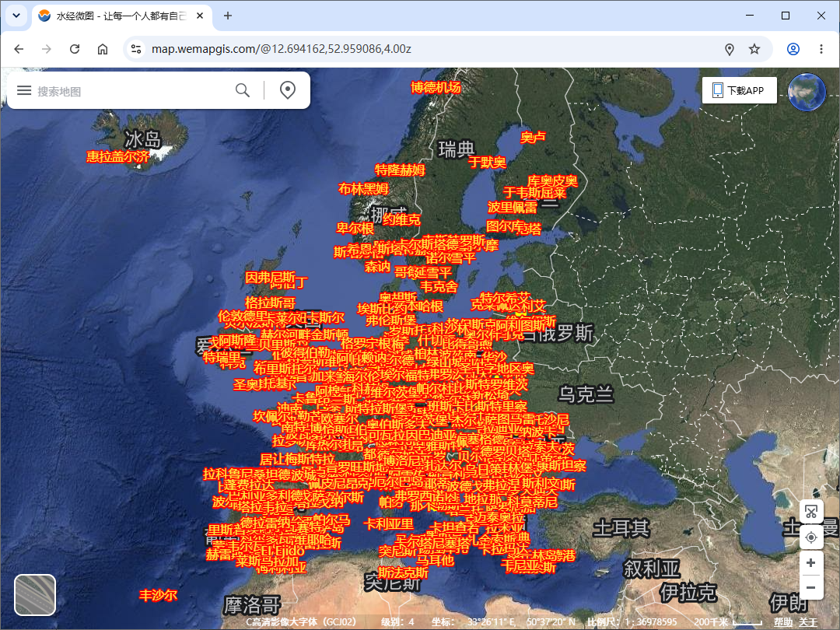The height and width of the screenshot is (630, 840).
Task: Click the 惠拉盖尔济 label in Iceland
Action: point(118,156)
